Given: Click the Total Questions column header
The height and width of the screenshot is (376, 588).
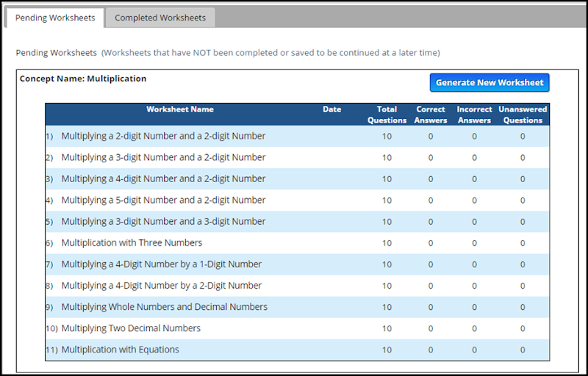Looking at the screenshot, I should 387,115.
